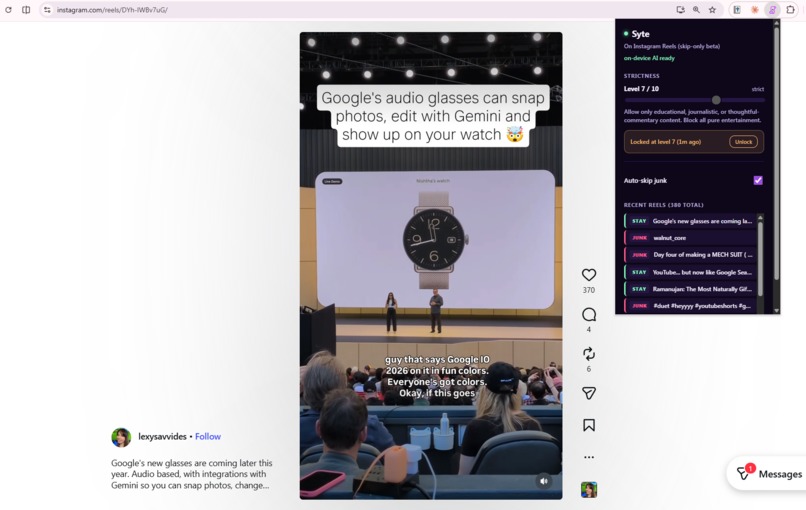Follow lexysavvides
The height and width of the screenshot is (510, 806).
click(x=208, y=436)
